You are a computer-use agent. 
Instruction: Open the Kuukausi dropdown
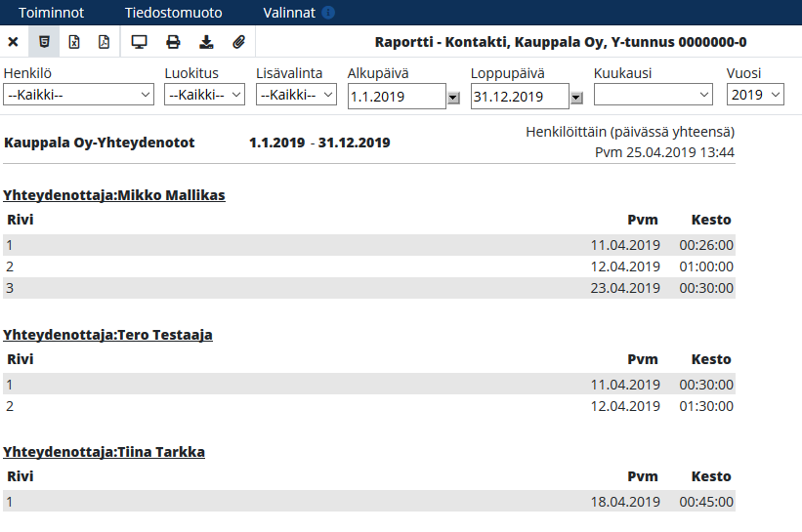click(654, 95)
